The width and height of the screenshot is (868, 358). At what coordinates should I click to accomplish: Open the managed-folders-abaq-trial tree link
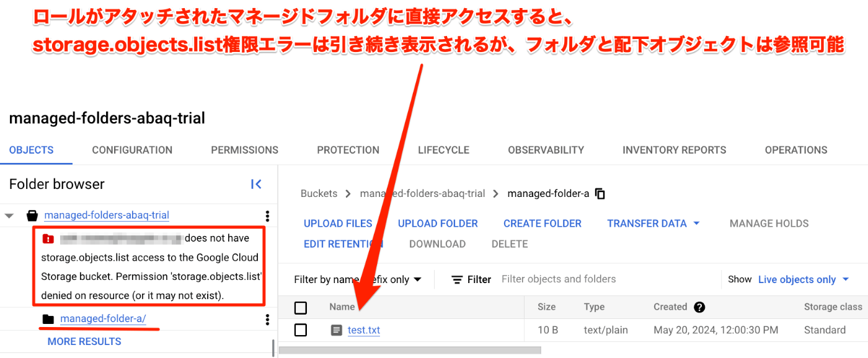[x=107, y=216]
